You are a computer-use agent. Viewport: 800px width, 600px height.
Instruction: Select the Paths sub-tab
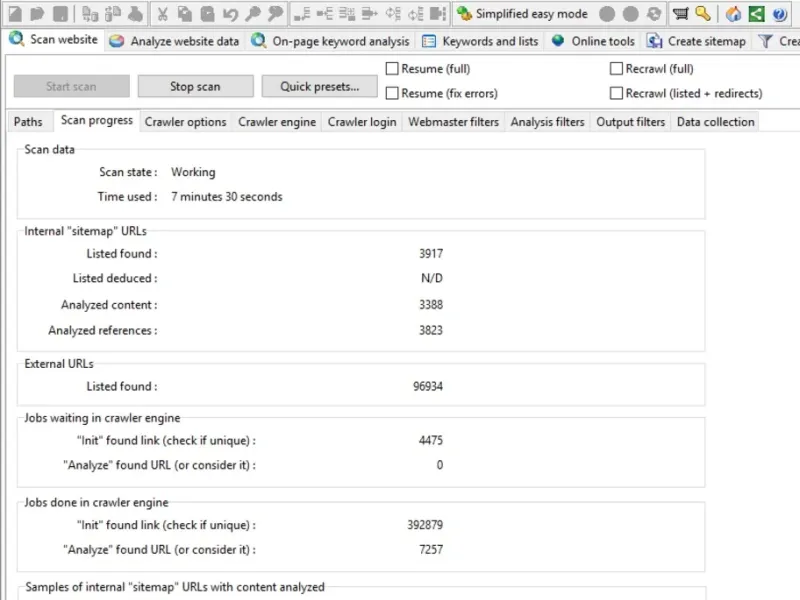click(28, 122)
